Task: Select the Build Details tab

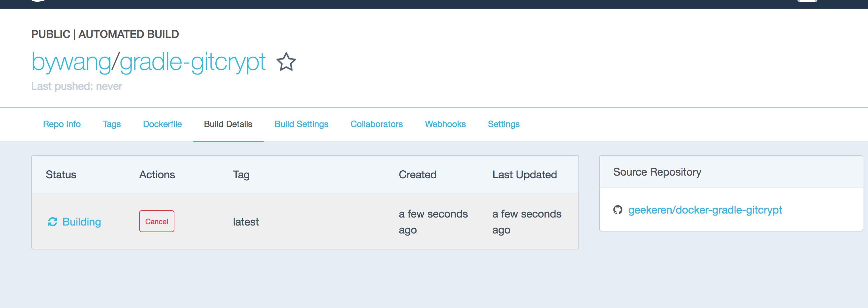Action: click(228, 124)
